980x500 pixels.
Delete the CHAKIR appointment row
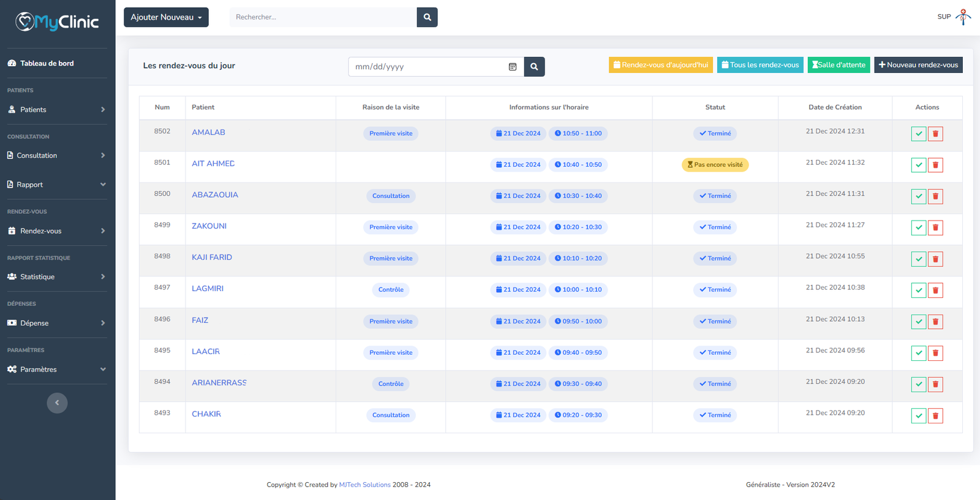tap(935, 416)
